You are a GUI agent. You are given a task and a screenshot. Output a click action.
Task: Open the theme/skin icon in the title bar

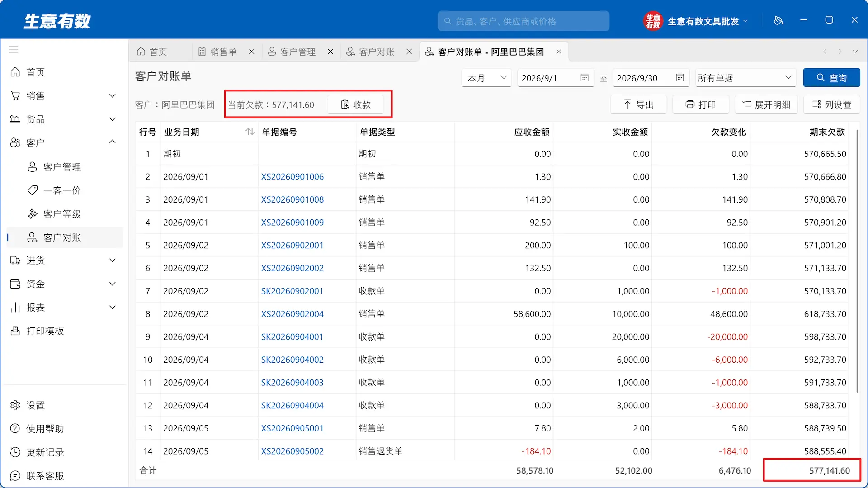coord(778,20)
